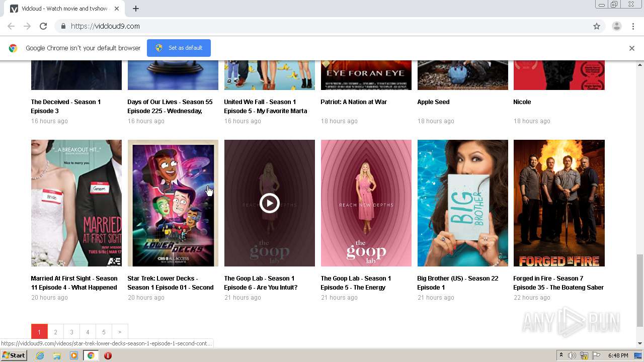This screenshot has height=362, width=644.
Task: View site info via the padlock icon
Action: (x=63, y=26)
